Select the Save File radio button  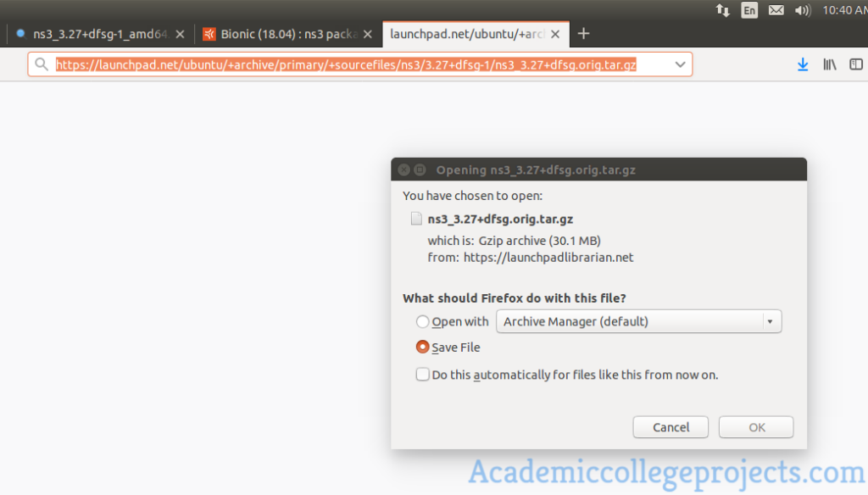422,348
